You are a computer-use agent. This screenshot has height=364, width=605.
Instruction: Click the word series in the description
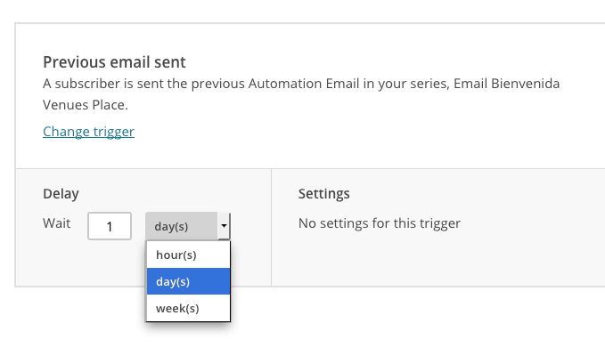point(429,84)
